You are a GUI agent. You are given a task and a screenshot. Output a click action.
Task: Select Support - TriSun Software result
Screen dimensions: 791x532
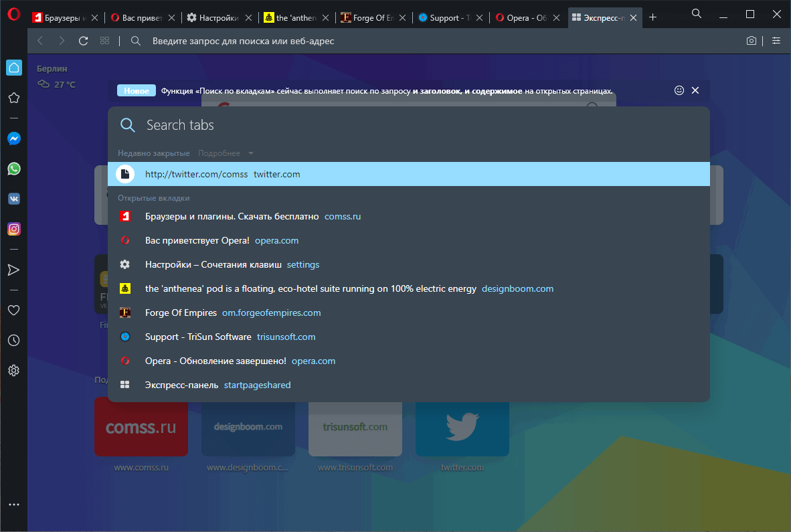(409, 337)
